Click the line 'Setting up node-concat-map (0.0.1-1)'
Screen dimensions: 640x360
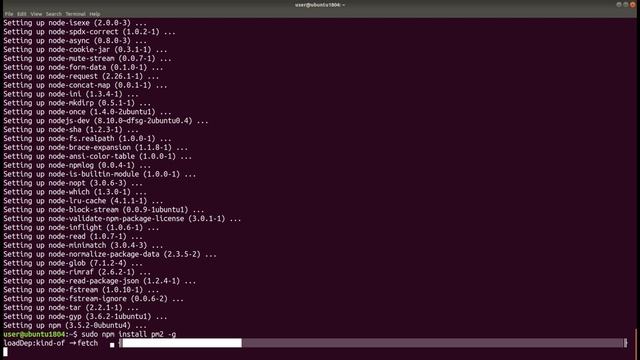click(85, 85)
